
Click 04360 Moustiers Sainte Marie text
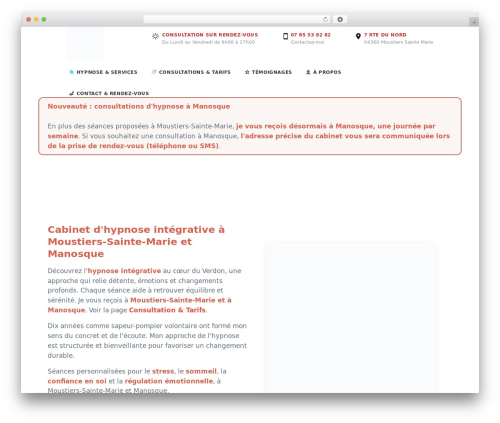pos(398,42)
